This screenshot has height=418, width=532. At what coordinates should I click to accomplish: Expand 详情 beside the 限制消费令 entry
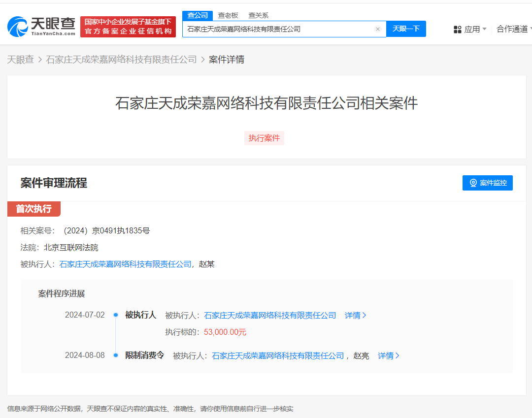(388, 355)
